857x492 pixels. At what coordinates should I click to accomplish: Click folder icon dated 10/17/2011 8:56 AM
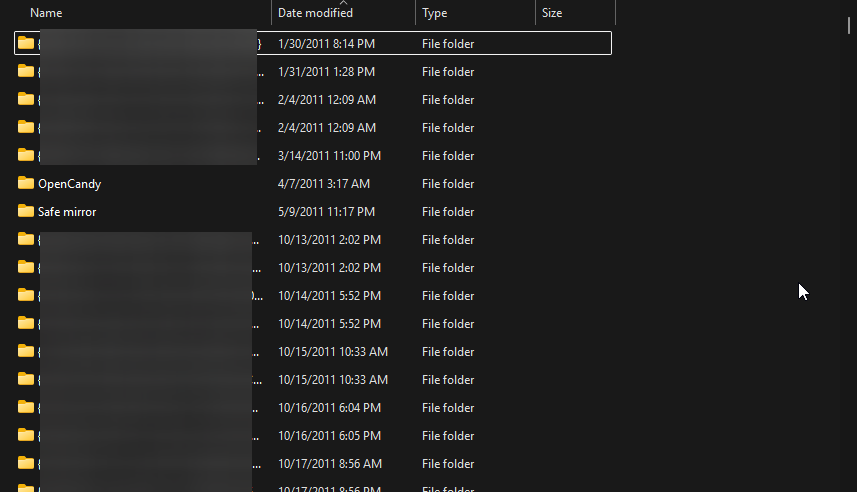click(x=26, y=463)
